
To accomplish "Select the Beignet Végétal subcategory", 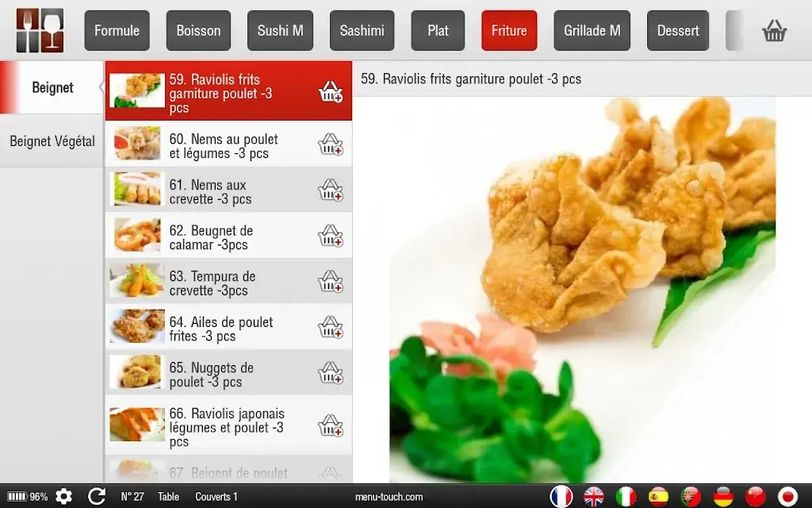I will click(x=52, y=141).
